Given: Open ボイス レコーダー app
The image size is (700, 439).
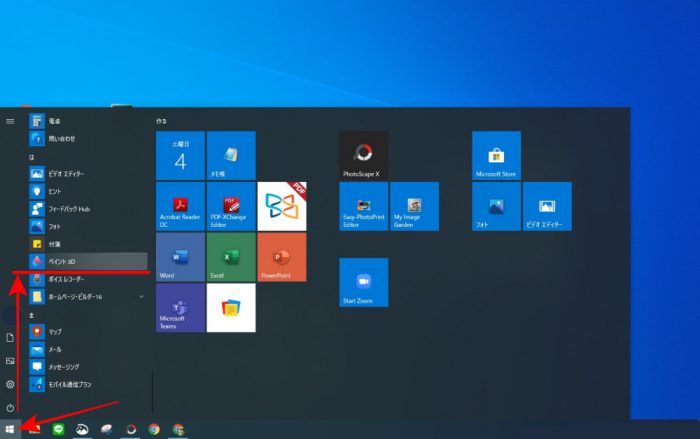Looking at the screenshot, I should (x=88, y=279).
